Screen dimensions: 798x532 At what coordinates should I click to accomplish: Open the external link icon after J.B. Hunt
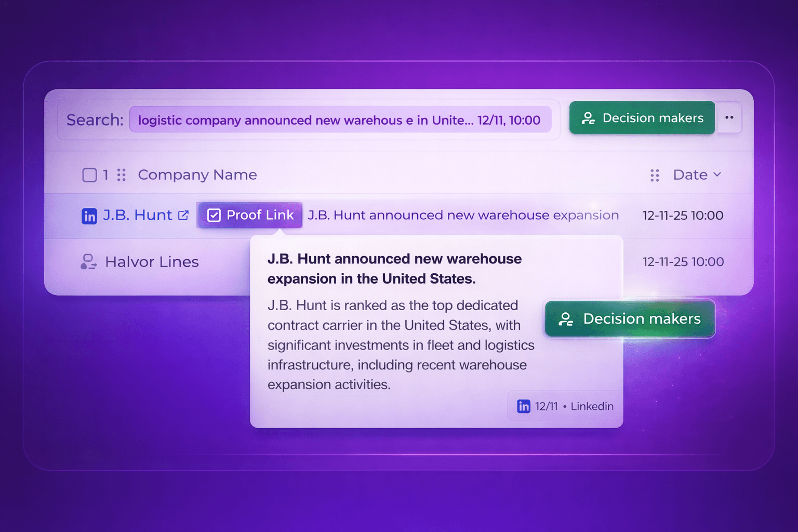pos(183,215)
